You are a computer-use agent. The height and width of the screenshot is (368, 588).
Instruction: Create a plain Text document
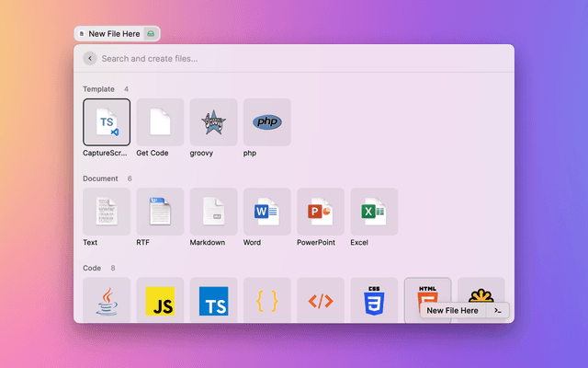tap(107, 212)
